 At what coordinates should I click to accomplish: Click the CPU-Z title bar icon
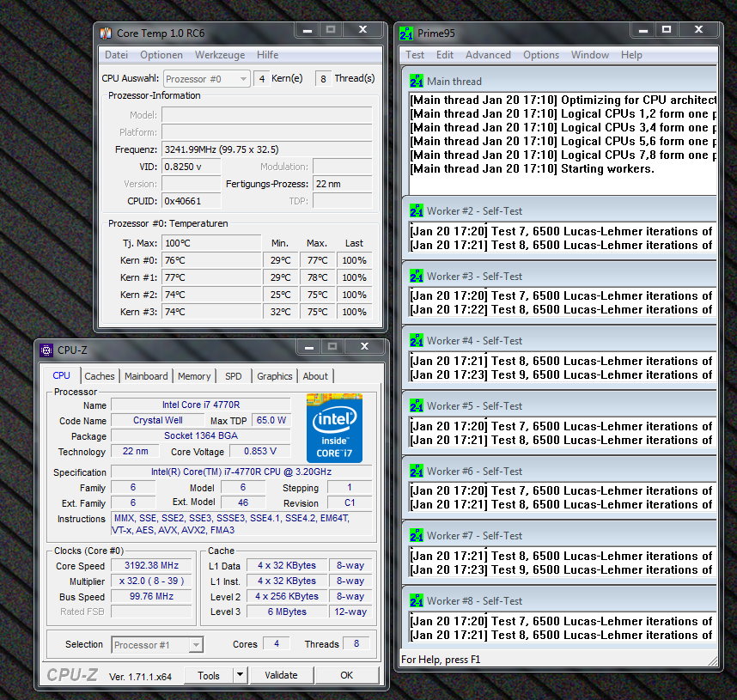(46, 350)
